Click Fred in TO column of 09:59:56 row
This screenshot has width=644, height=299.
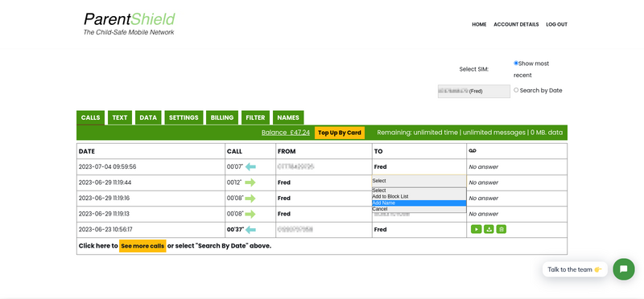point(380,167)
